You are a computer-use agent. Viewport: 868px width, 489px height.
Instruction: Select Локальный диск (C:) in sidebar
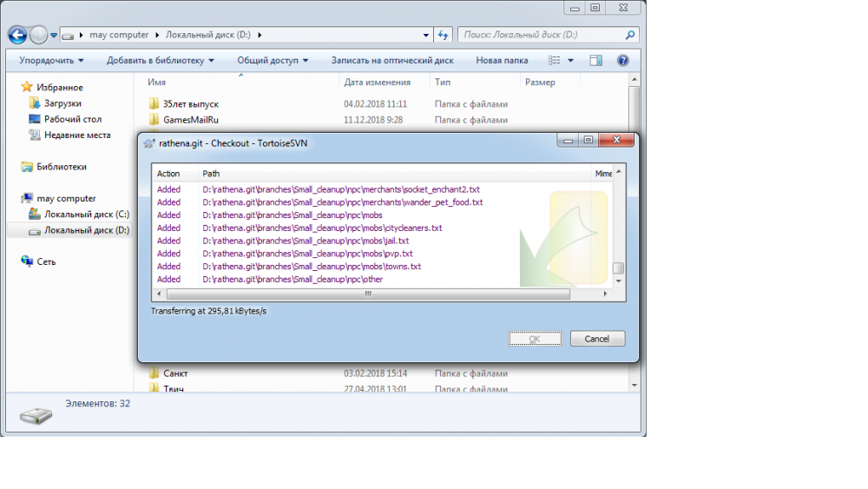pos(86,214)
